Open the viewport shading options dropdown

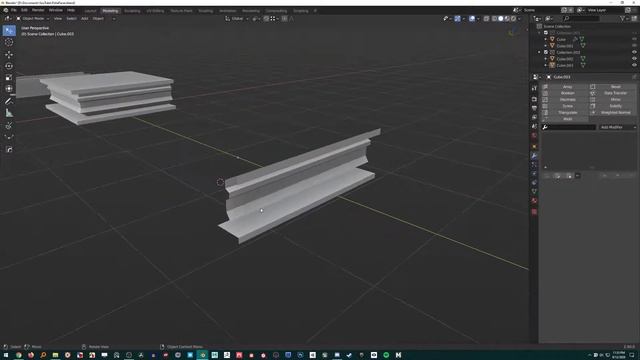point(519,18)
